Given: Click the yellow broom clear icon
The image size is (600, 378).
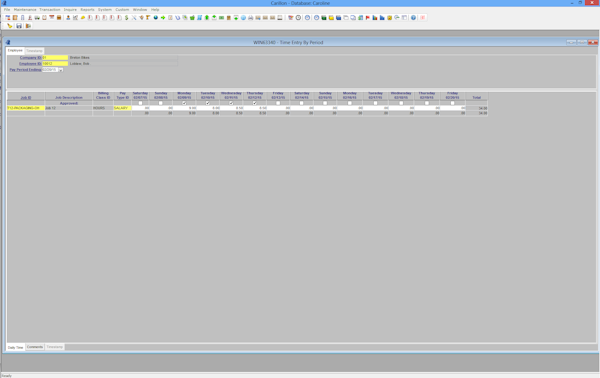Looking at the screenshot, I should click(x=10, y=26).
